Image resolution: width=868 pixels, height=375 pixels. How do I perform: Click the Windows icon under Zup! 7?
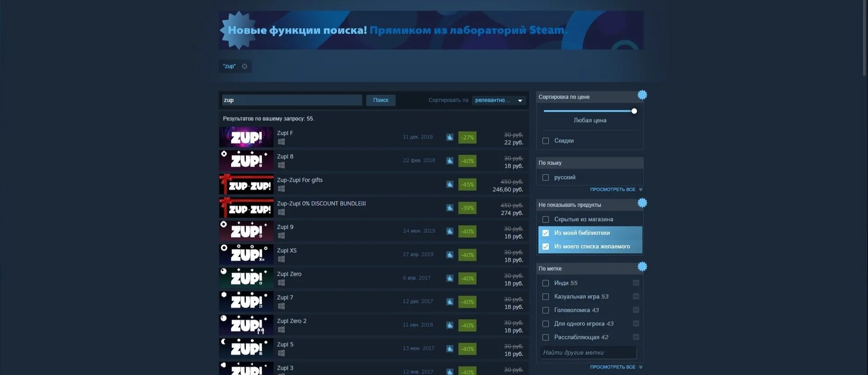[281, 306]
